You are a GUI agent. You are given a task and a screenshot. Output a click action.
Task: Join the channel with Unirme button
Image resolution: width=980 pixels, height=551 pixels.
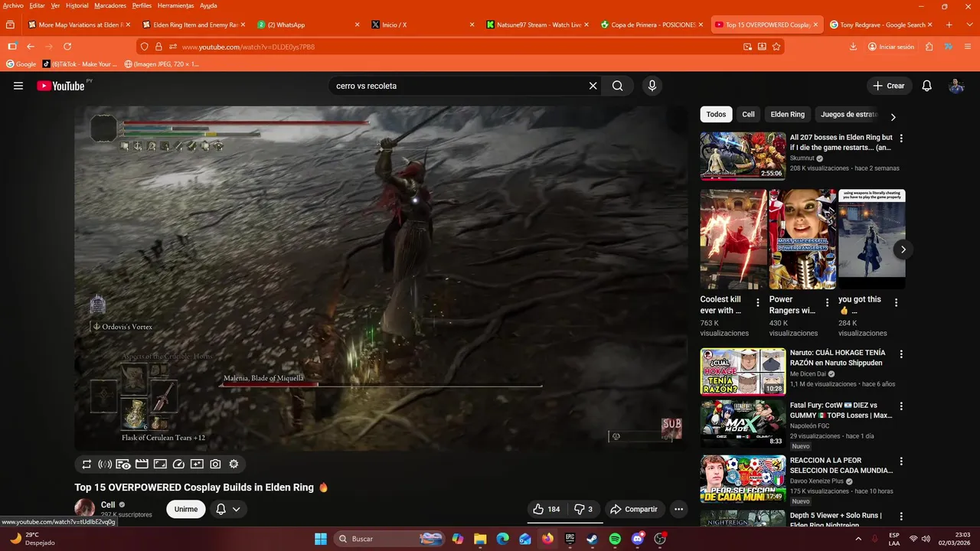(186, 509)
